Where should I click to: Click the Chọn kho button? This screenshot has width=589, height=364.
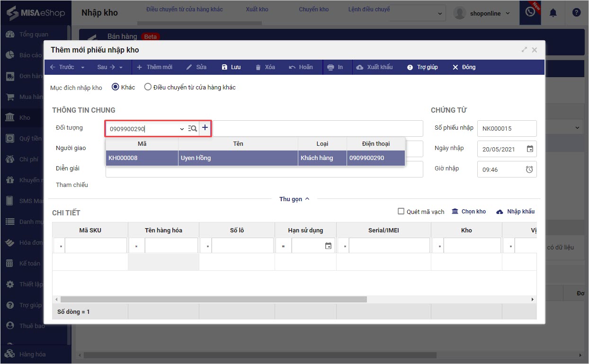pos(469,212)
